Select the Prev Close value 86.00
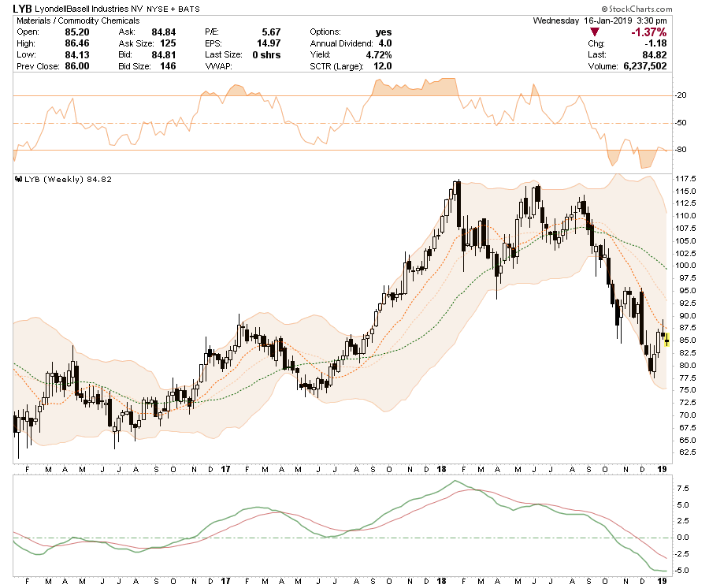Viewport: 709px width, 588px height. [x=77, y=66]
